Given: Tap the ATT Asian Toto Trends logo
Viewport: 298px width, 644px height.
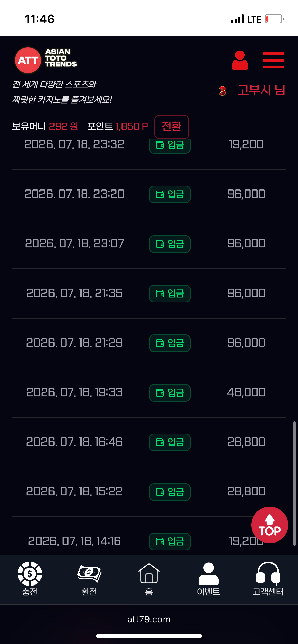Looking at the screenshot, I should pyautogui.click(x=46, y=60).
